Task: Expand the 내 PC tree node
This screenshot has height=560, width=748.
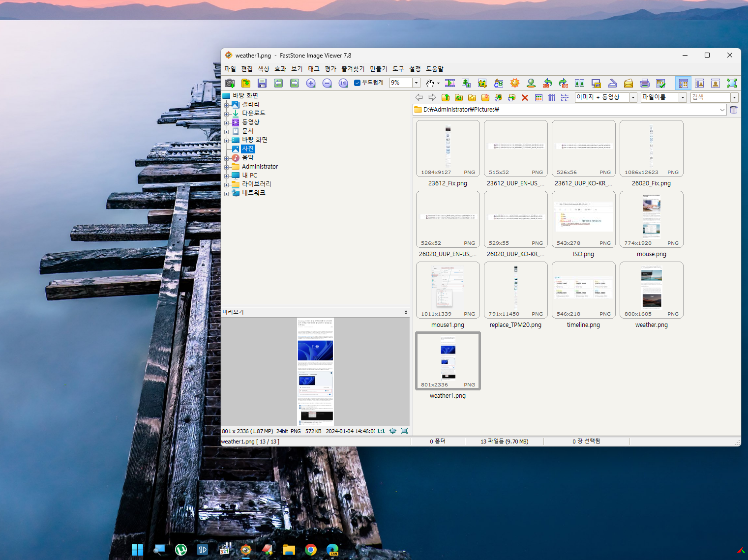Action: pos(226,176)
